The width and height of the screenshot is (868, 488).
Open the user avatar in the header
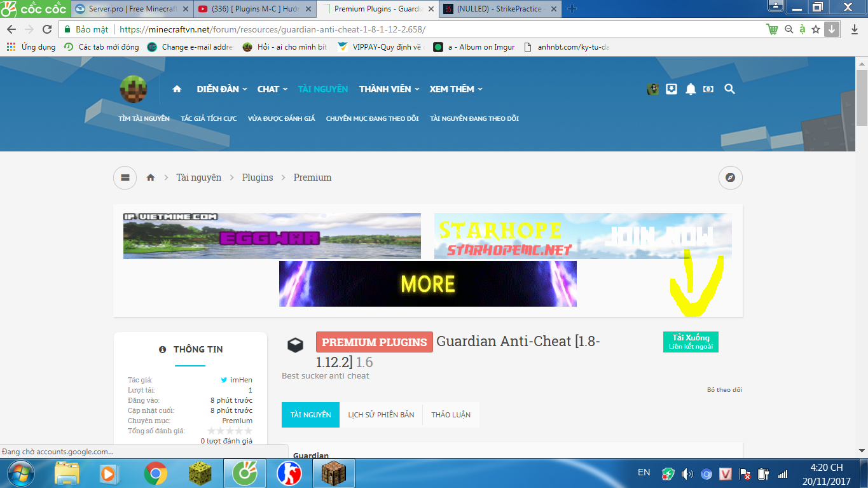point(653,89)
